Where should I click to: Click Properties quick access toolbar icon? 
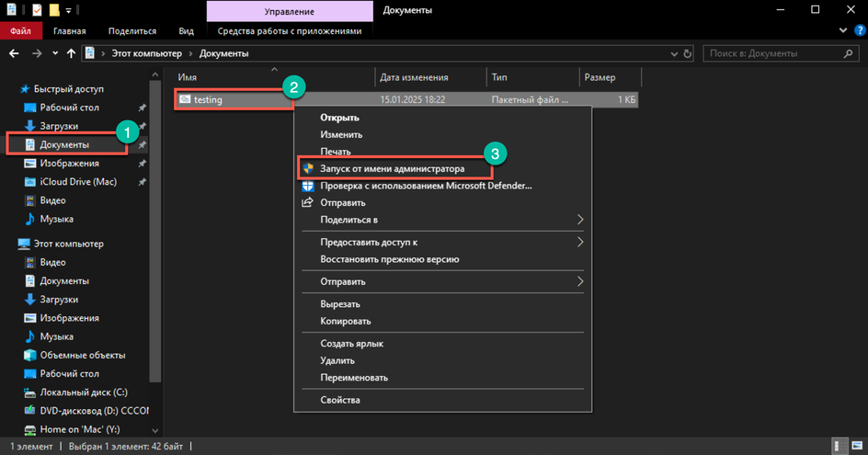point(37,10)
